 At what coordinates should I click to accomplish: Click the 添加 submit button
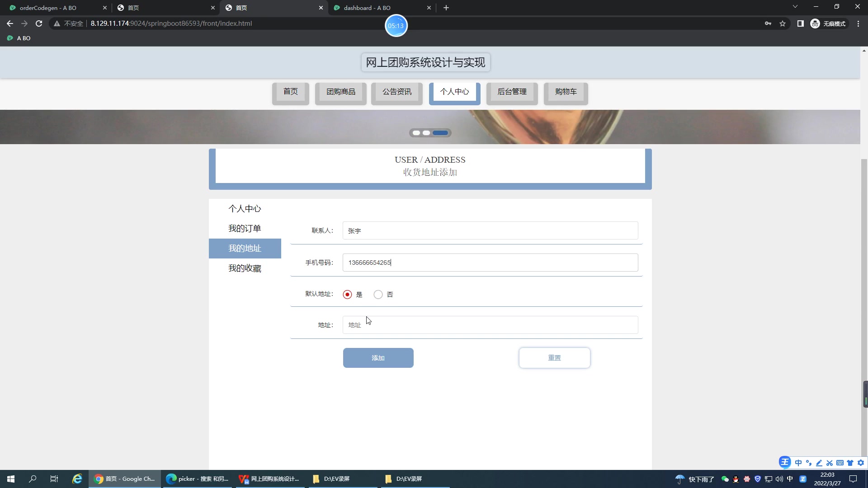coord(378,357)
